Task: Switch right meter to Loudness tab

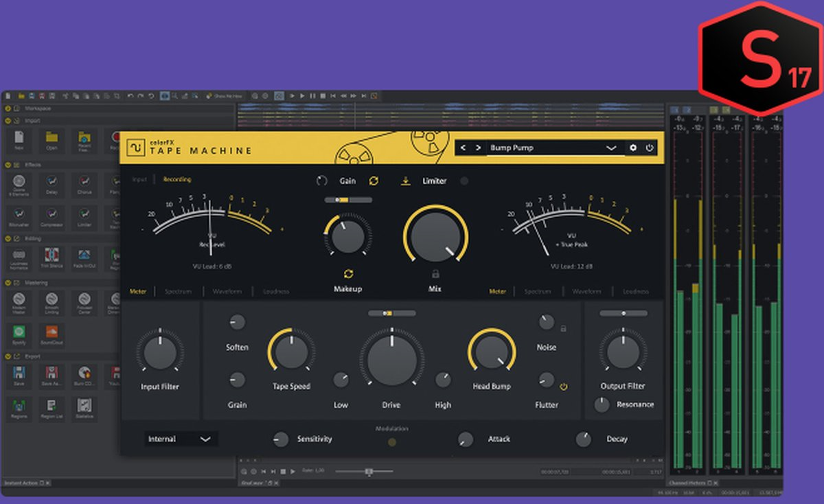Action: coord(635,292)
